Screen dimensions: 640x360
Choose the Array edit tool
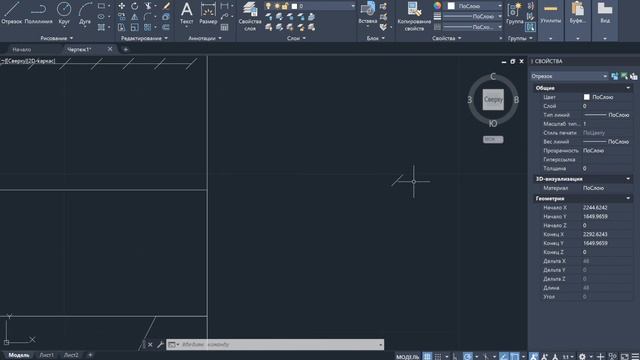pos(148,27)
